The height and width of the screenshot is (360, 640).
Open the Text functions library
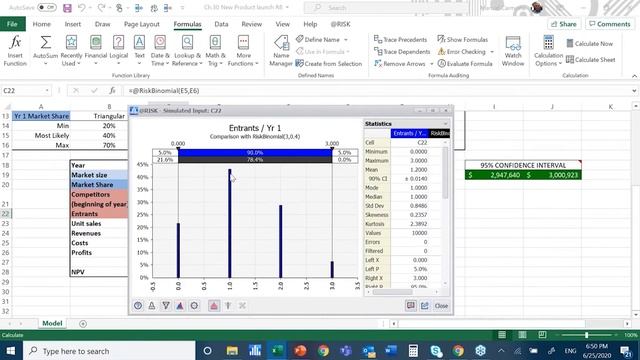tap(139, 51)
